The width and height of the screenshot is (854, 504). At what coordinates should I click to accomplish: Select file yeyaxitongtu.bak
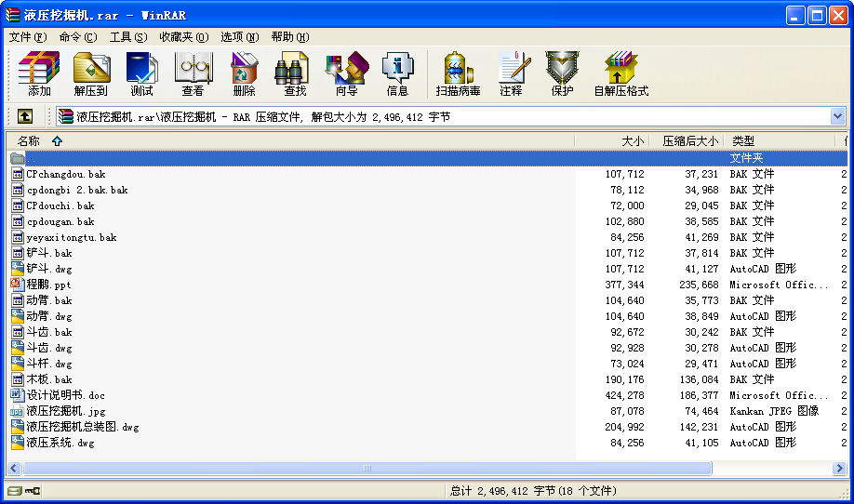tap(72, 237)
